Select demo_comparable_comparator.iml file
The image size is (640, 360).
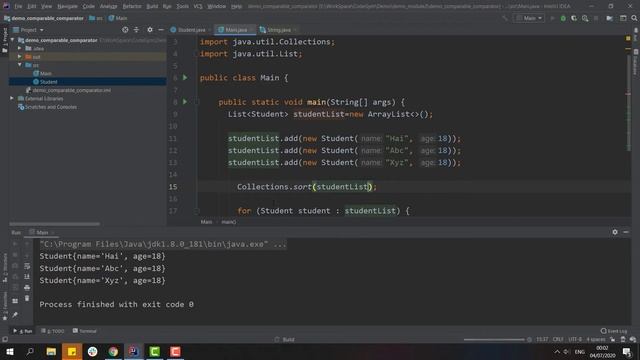(x=68, y=90)
